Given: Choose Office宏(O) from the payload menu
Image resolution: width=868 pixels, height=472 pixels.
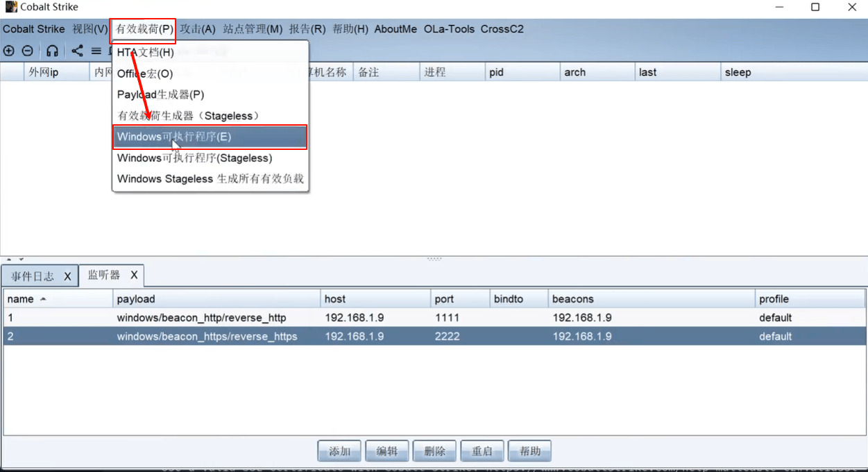Looking at the screenshot, I should tap(210, 74).
